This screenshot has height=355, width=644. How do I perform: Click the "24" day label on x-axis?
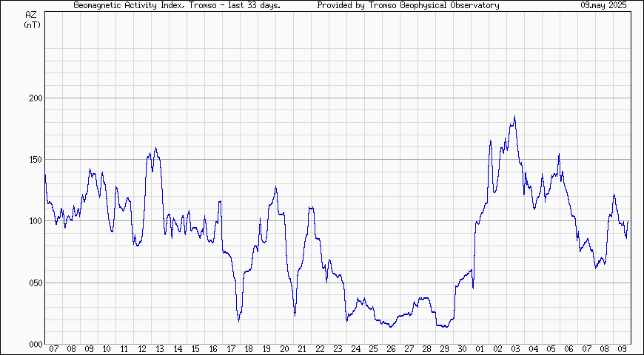click(x=355, y=349)
